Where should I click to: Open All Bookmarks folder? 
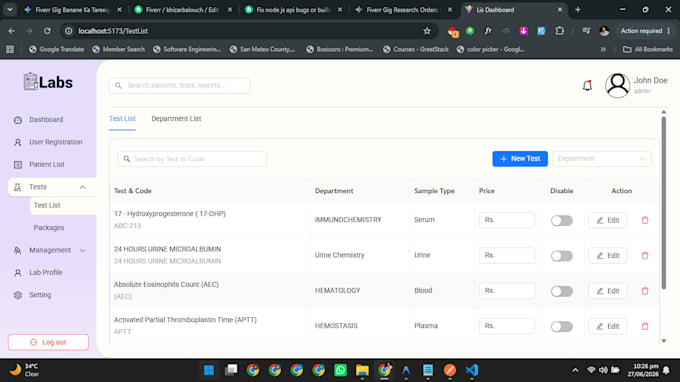pyautogui.click(x=648, y=49)
